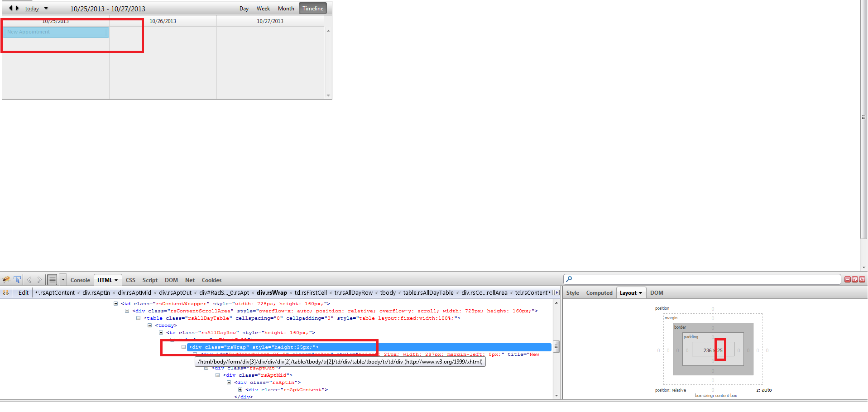
Task: Detach Firebug into a new window
Action: coord(855,279)
